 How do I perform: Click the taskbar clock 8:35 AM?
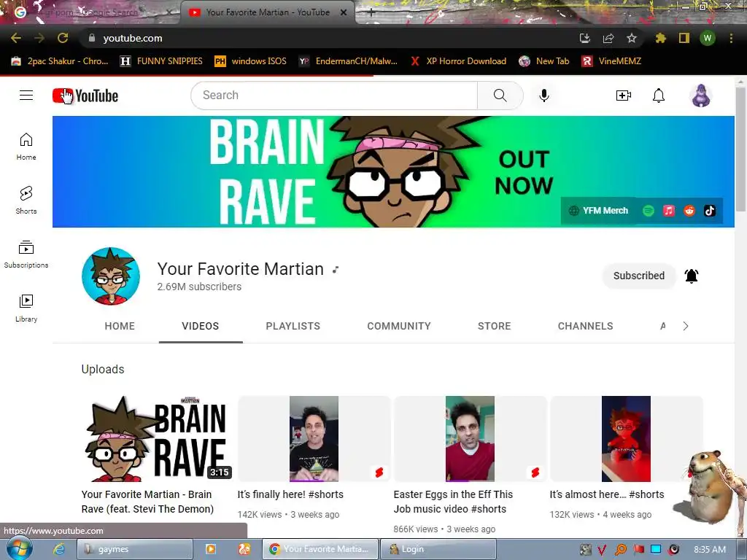coord(710,549)
